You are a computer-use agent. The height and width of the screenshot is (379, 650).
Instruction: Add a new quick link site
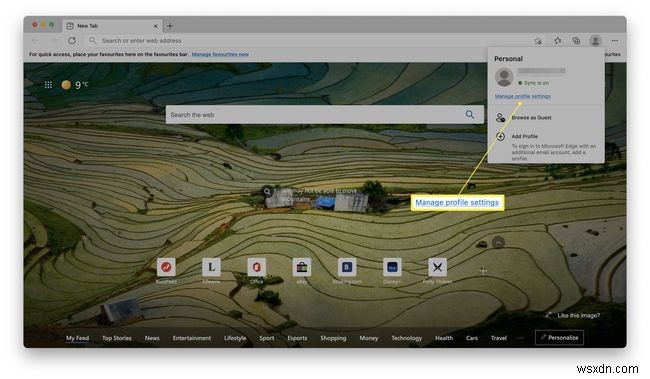[483, 271]
